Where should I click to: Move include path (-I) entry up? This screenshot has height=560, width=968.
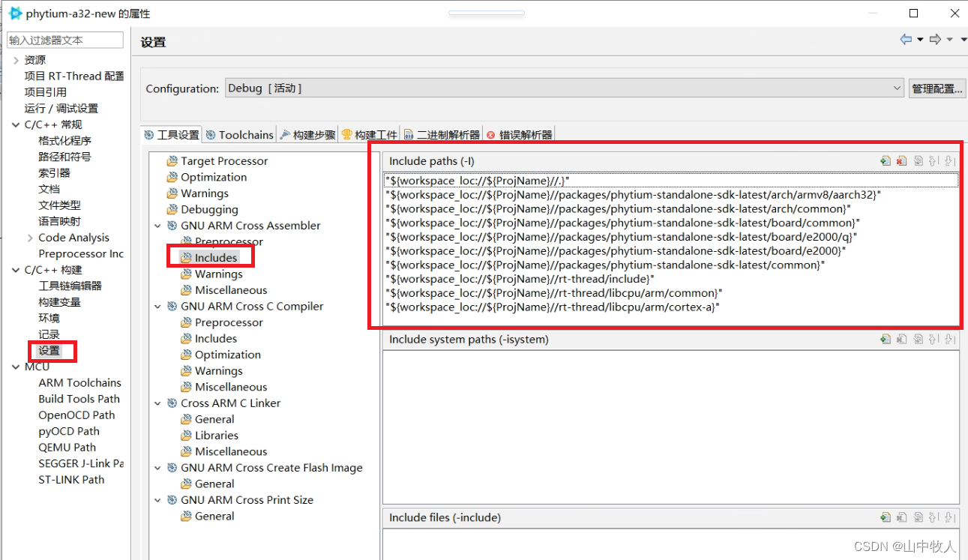tap(934, 161)
